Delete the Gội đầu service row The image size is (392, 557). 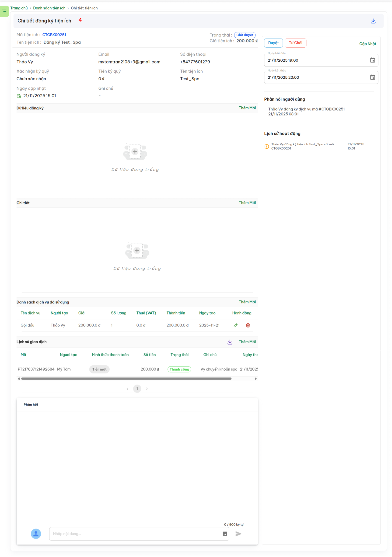tap(248, 325)
